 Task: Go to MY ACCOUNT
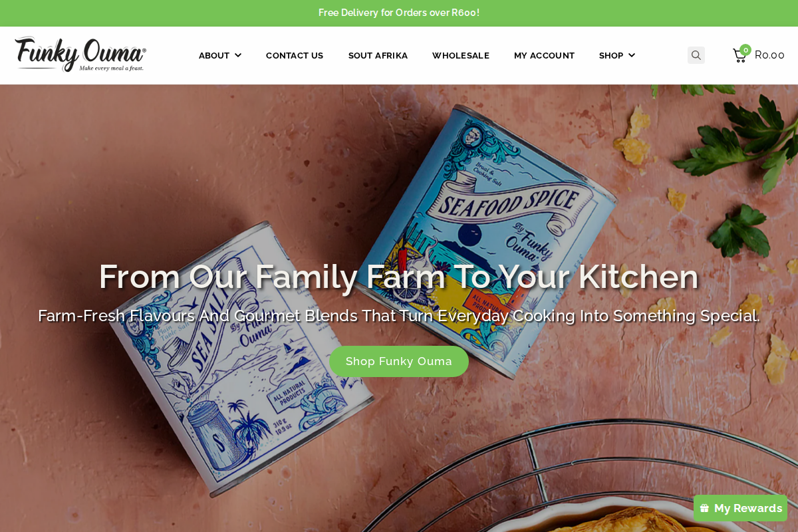(x=544, y=55)
